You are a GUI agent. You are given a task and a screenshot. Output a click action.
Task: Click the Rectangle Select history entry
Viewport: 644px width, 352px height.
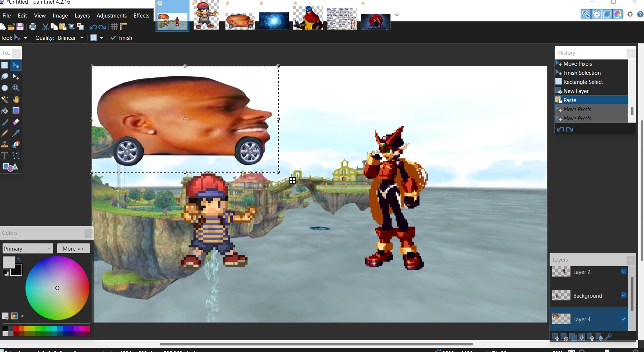592,82
